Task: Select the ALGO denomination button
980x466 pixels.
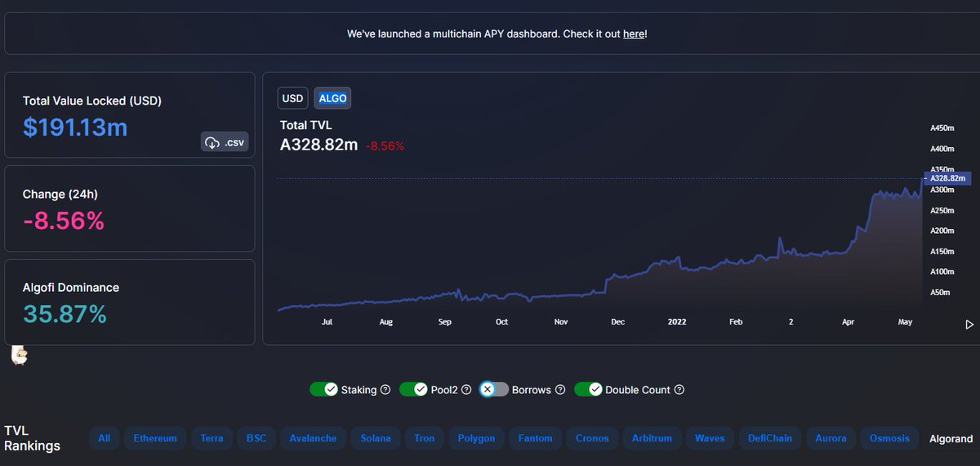Action: [332, 98]
